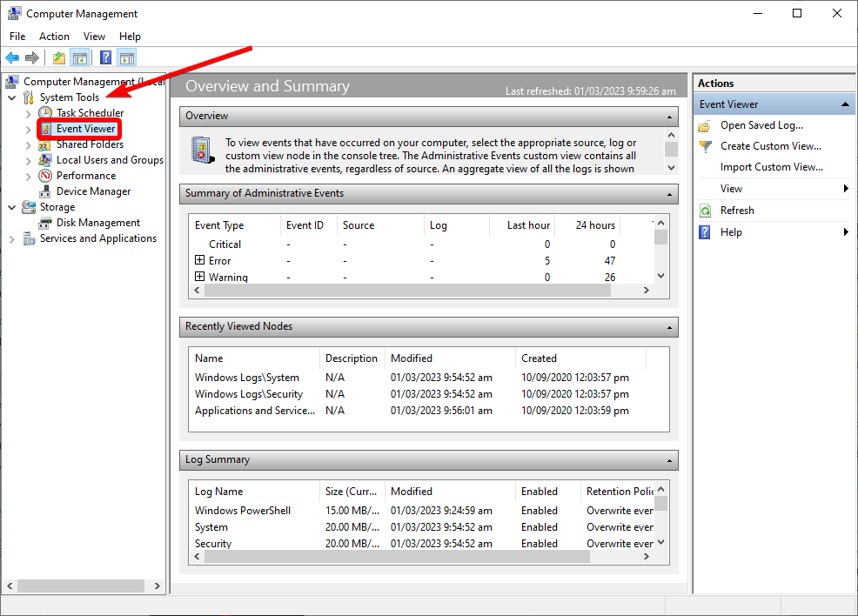Click the Help icon in Actions pane

[x=706, y=232]
